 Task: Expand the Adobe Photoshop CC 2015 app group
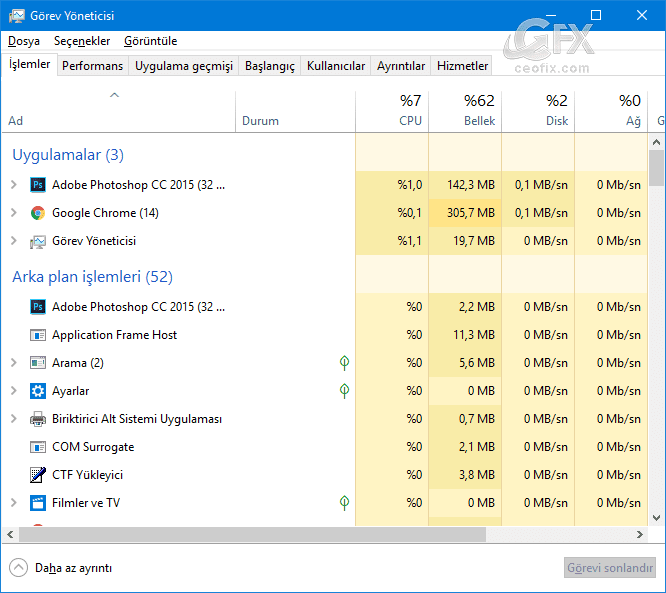click(x=14, y=185)
